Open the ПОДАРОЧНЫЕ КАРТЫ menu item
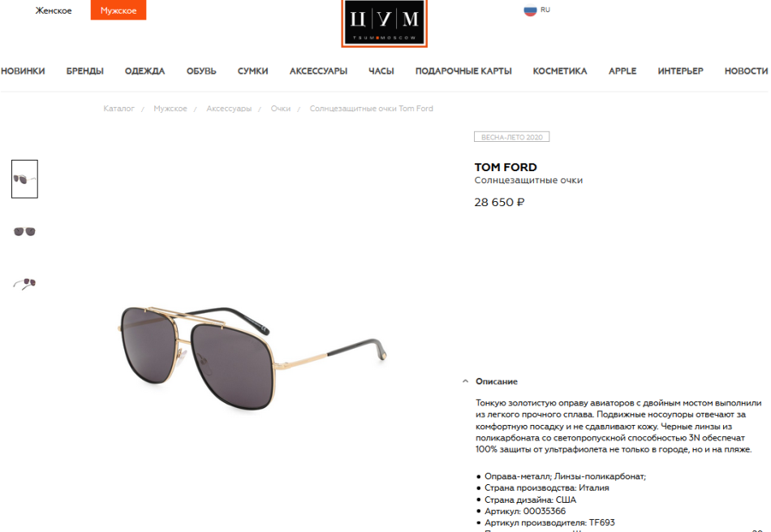This screenshot has width=771, height=532. click(x=463, y=71)
